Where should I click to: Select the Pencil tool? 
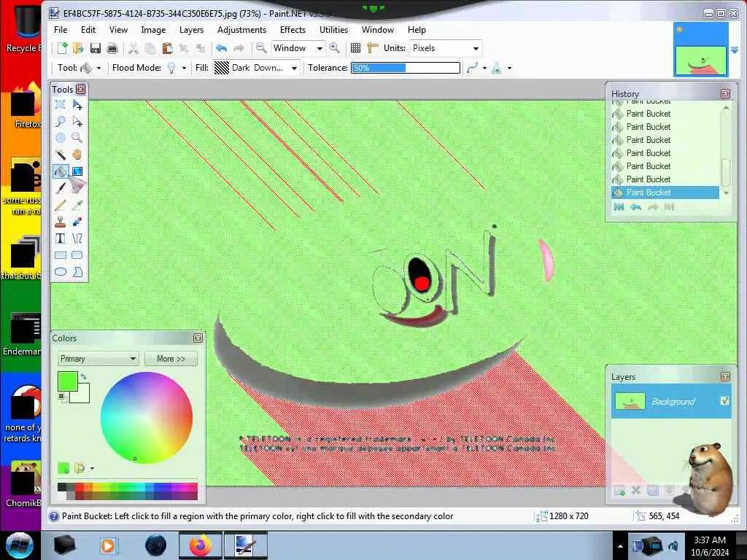(61, 205)
